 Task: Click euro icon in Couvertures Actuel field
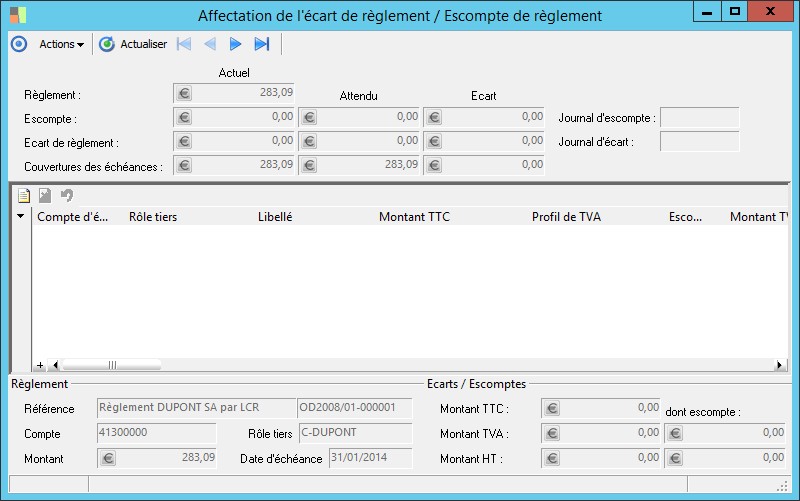(x=184, y=165)
